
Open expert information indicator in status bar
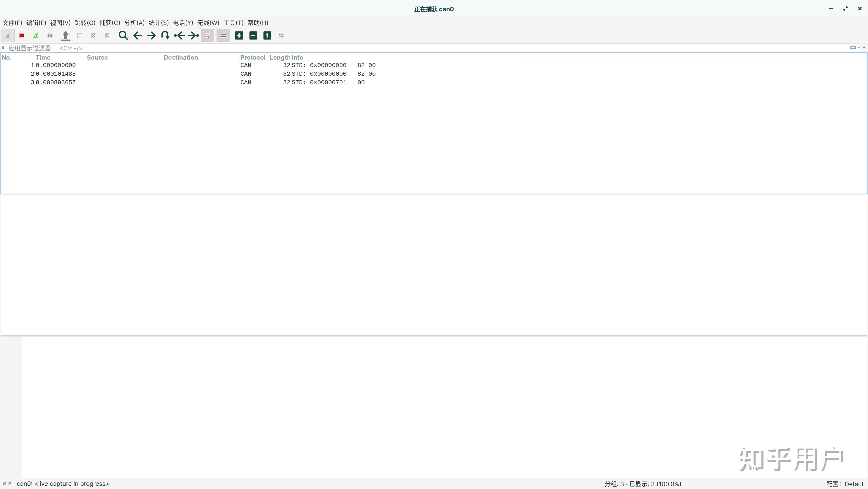(x=4, y=483)
